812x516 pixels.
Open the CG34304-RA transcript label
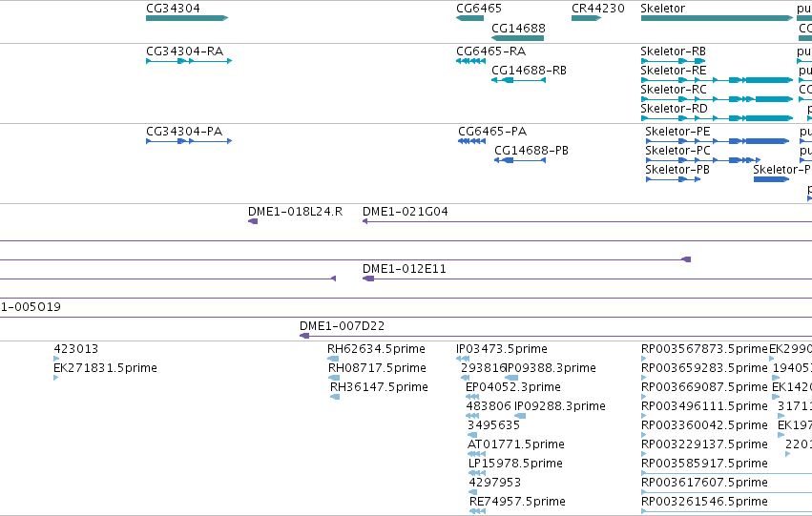tap(184, 52)
